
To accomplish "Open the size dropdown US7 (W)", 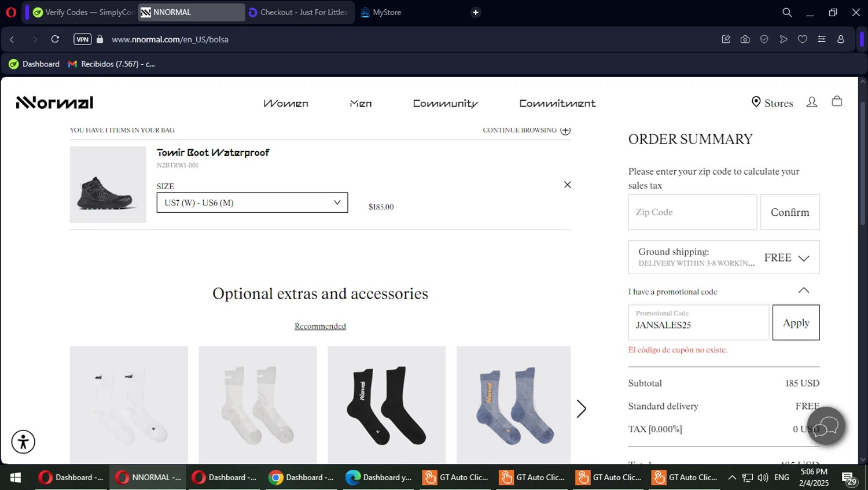I will click(252, 202).
